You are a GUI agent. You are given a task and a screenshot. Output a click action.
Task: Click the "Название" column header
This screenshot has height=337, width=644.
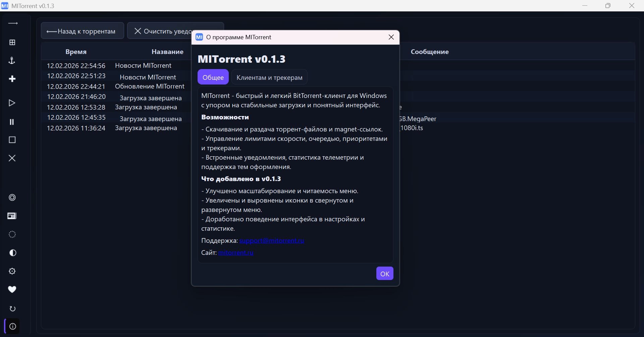167,52
